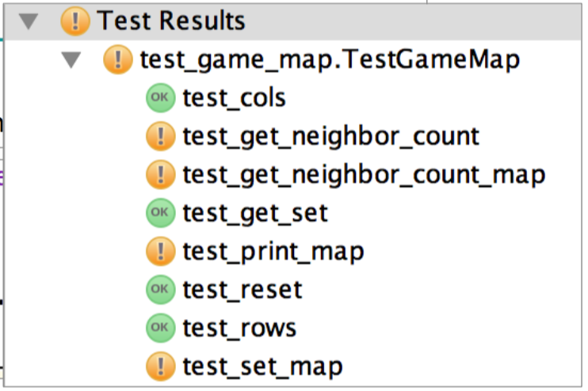Viewport: 588px width, 391px height.
Task: Open the test_get_neighbor_count test result
Action: 330,136
